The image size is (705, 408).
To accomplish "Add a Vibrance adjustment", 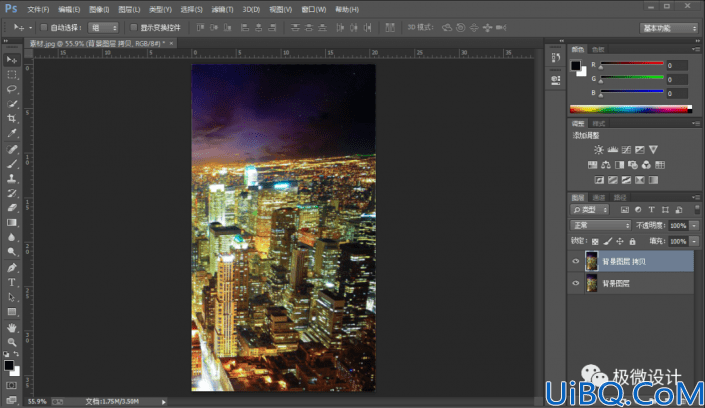I will (x=653, y=150).
